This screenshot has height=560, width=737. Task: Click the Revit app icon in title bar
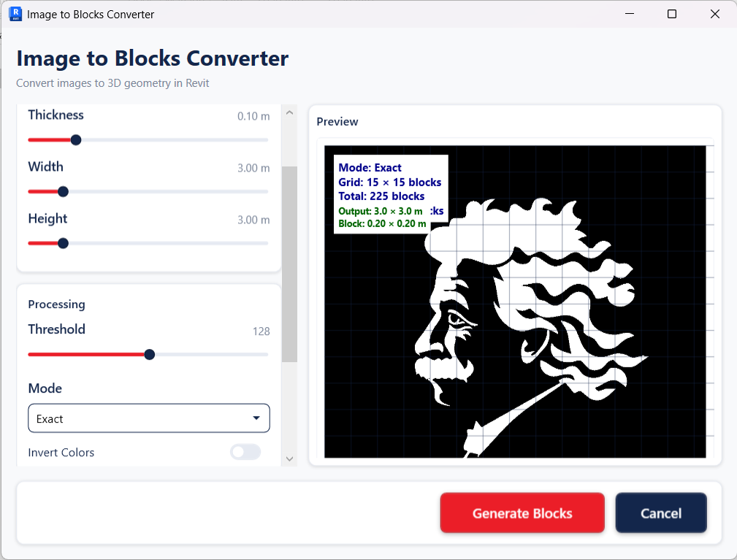[x=15, y=14]
